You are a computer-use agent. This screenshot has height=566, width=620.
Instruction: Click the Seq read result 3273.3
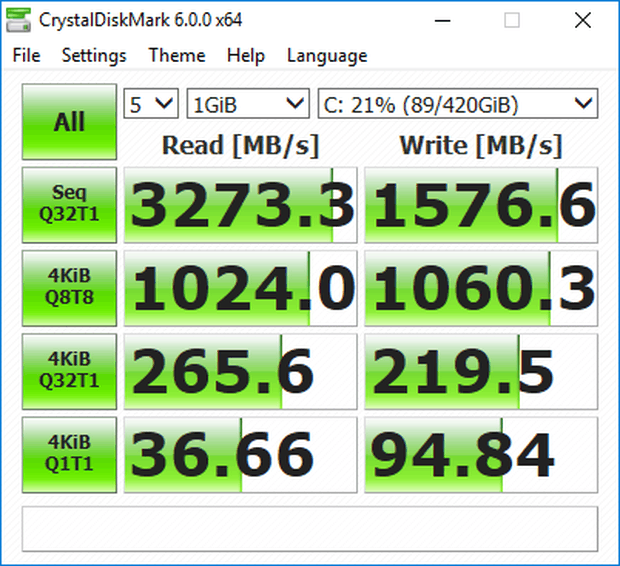pyautogui.click(x=240, y=205)
